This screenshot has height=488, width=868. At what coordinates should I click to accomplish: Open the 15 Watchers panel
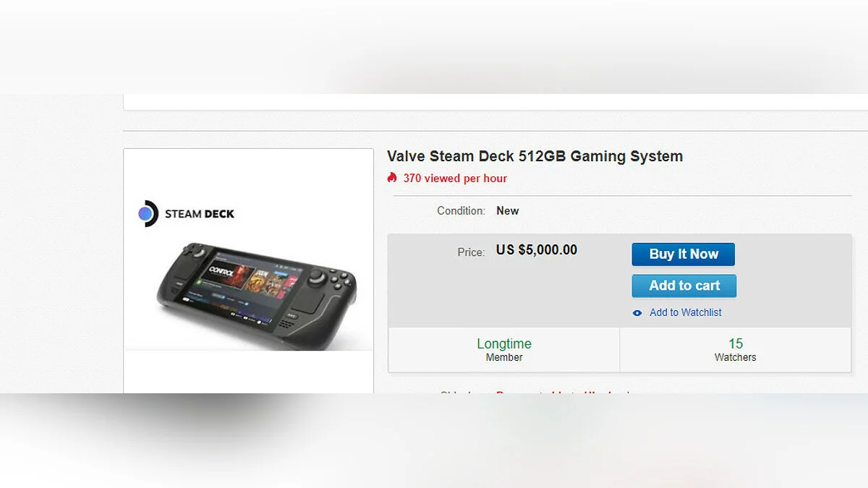click(x=736, y=350)
